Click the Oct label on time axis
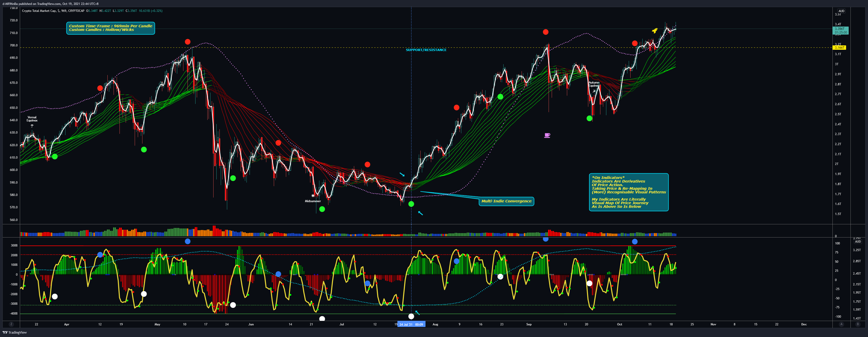 (619, 324)
